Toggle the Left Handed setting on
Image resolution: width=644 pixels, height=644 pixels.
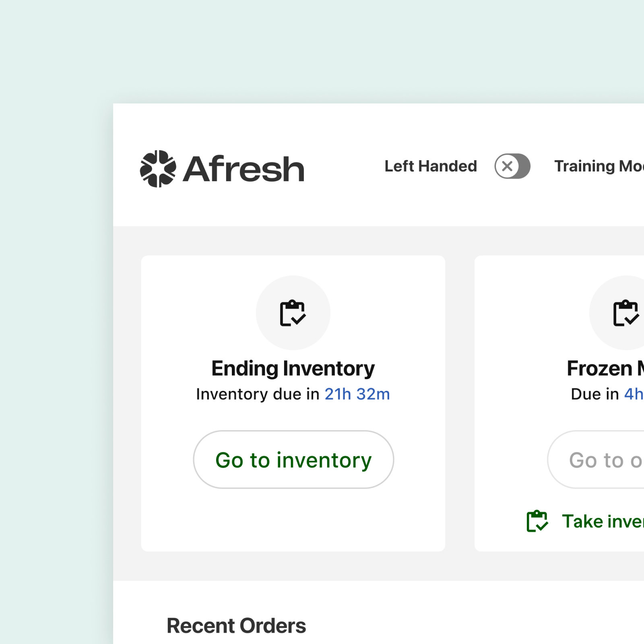tap(512, 166)
